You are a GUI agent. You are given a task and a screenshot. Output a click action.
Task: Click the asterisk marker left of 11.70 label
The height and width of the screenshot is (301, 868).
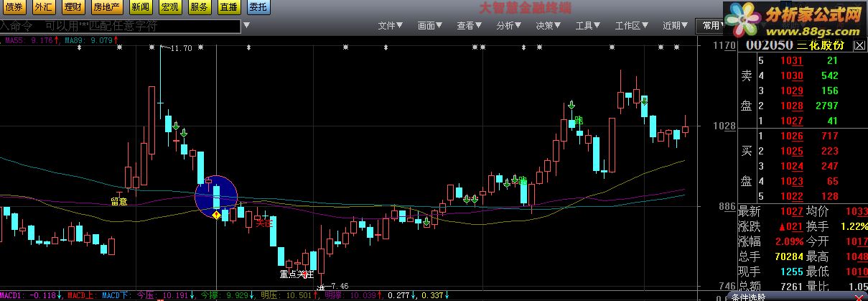pyautogui.click(x=152, y=47)
